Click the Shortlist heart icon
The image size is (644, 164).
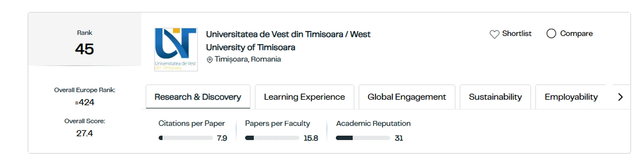[494, 34]
